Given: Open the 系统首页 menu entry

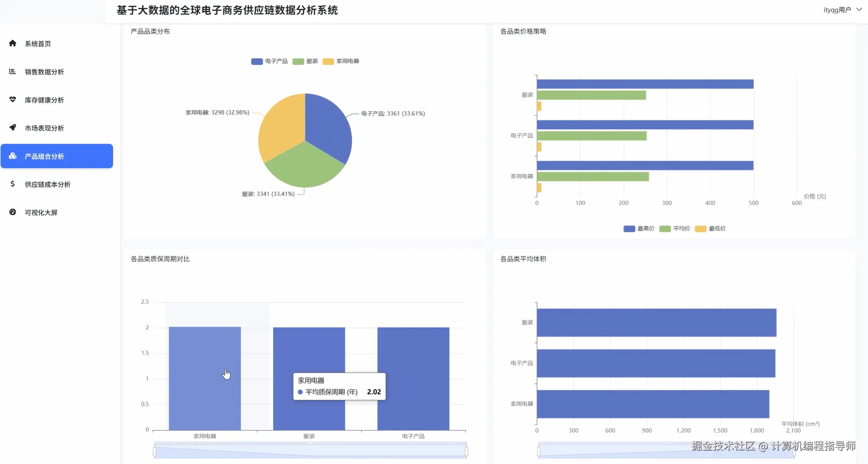Looking at the screenshot, I should [x=37, y=43].
